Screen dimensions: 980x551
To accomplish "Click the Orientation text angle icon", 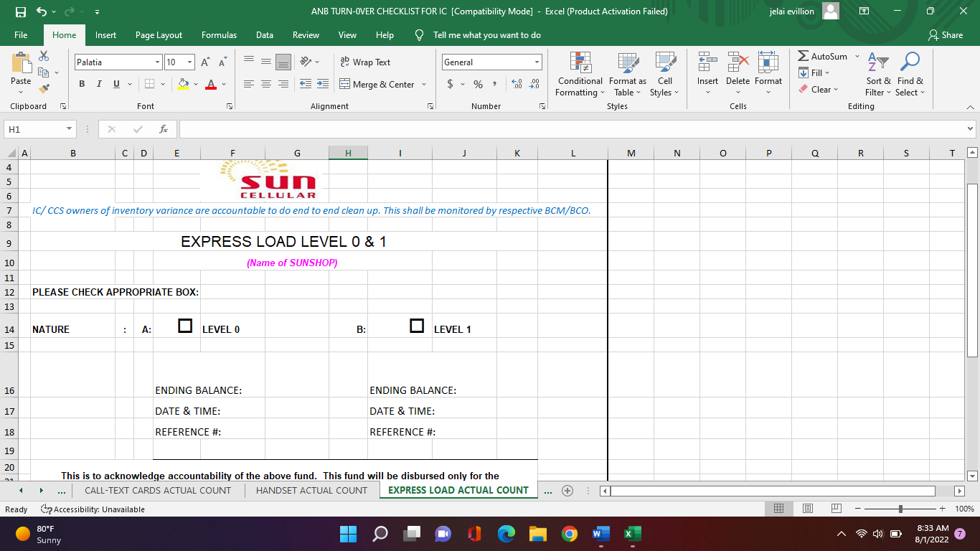I will coord(306,62).
